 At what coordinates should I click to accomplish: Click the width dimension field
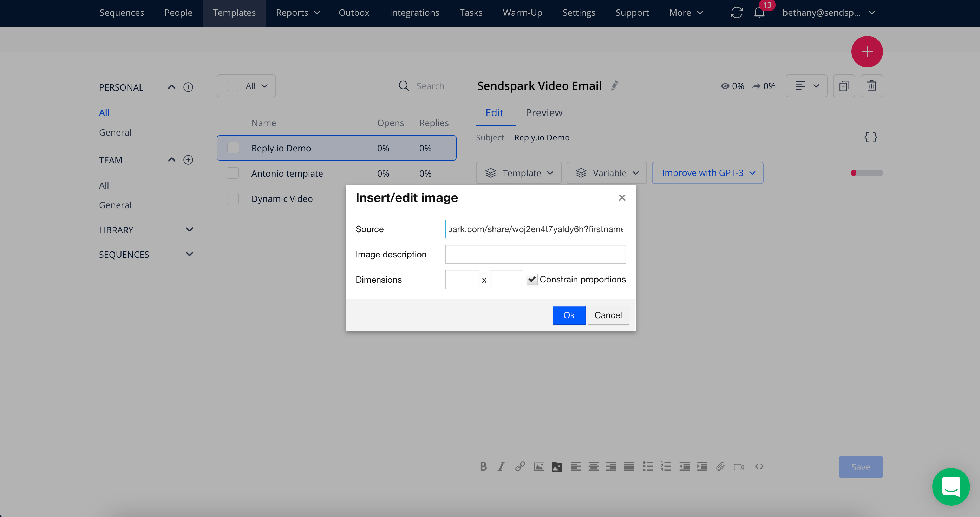coord(462,280)
